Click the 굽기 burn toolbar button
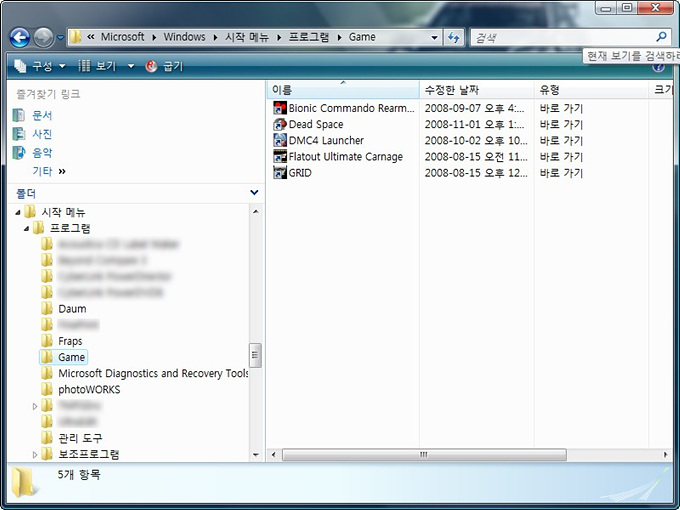 165,66
